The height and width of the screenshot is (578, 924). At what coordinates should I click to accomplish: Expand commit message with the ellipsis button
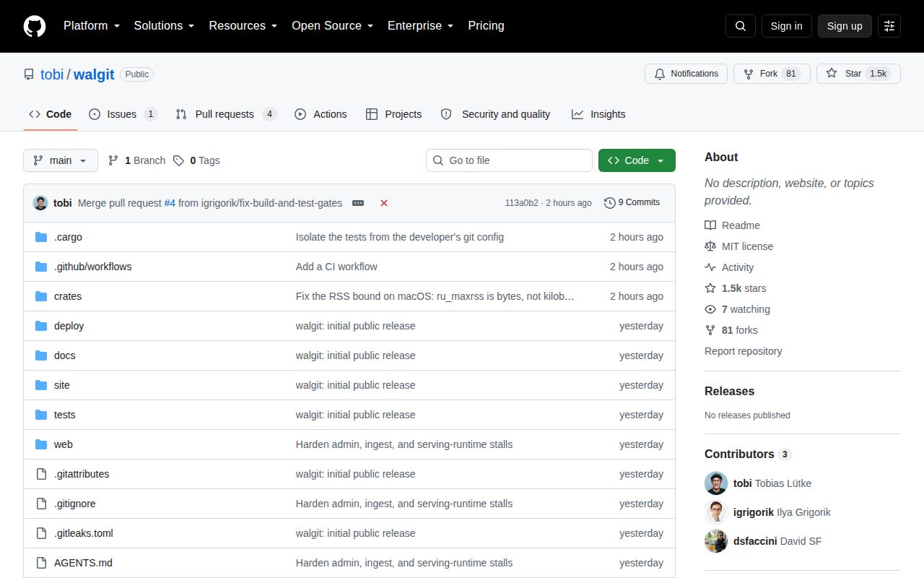coord(358,203)
